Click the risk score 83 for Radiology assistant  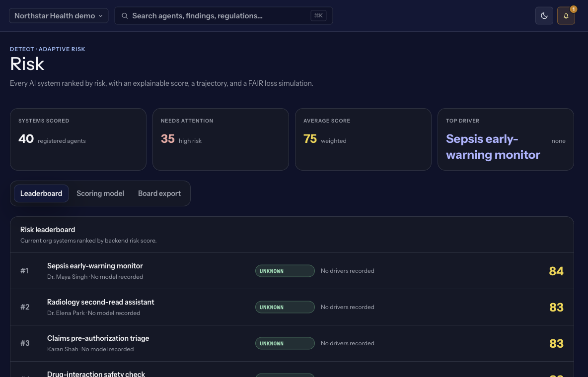tap(556, 307)
